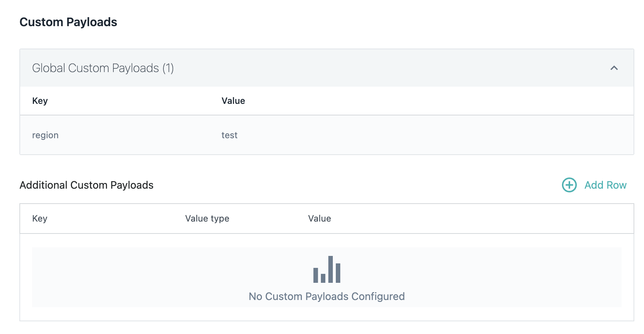Select the region key cell
The height and width of the screenshot is (334, 644).
pos(45,135)
